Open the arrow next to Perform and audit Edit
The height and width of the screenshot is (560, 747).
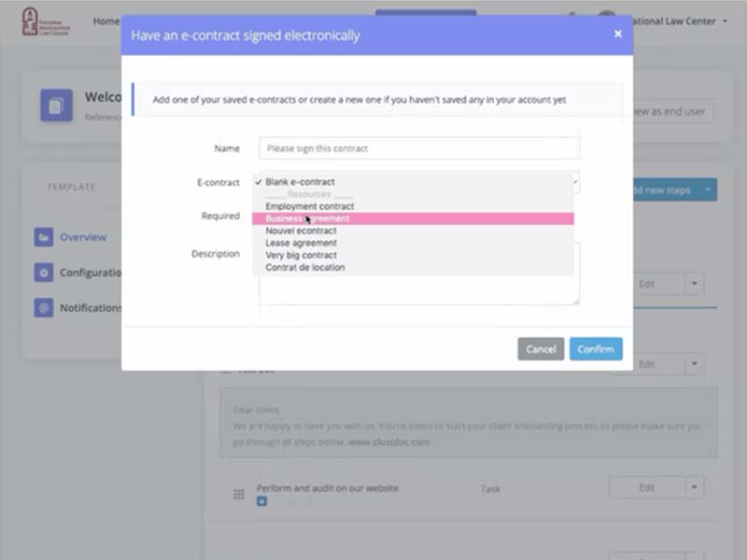coord(694,487)
